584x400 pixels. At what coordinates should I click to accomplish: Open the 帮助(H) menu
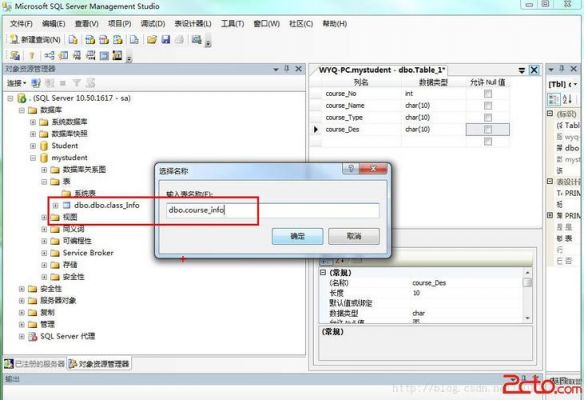pyautogui.click(x=334, y=23)
